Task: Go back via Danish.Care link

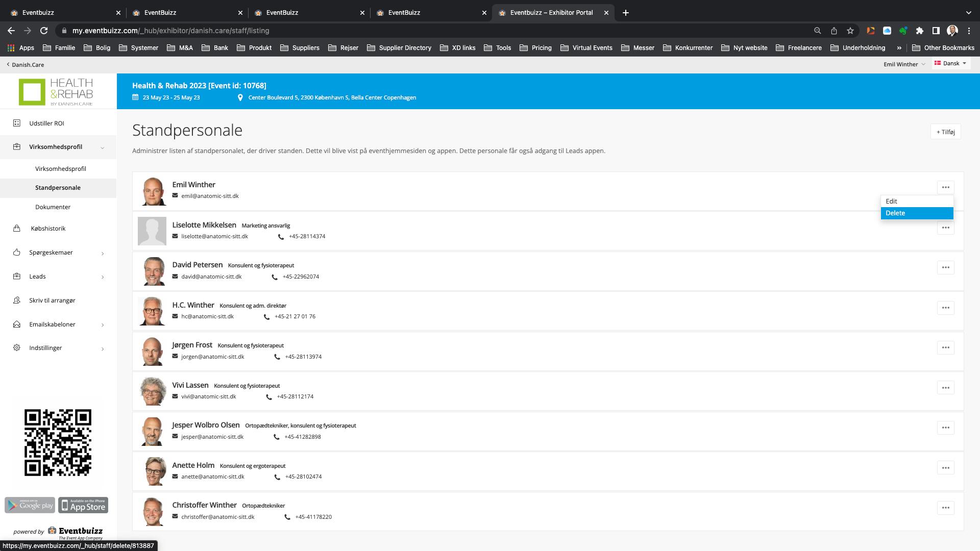Action: pos(26,65)
